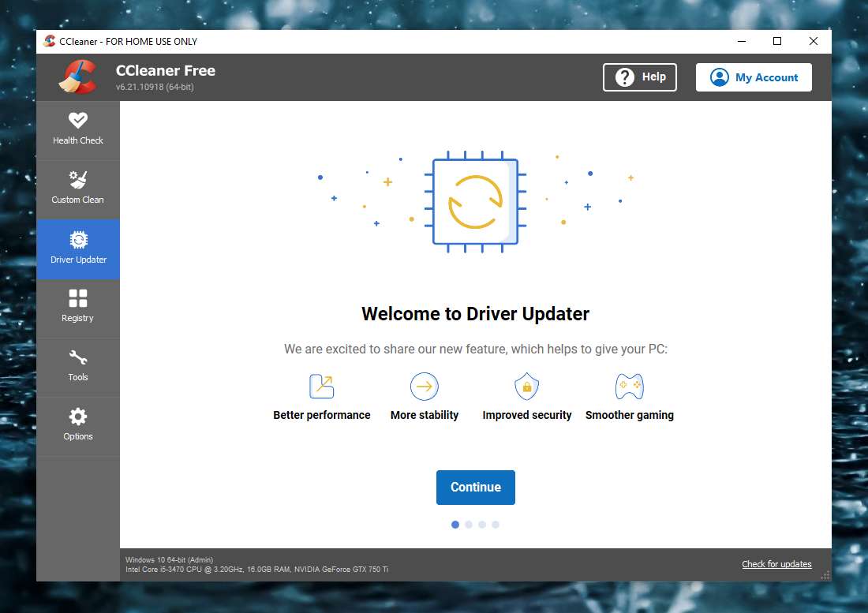Click the Better performance label
Viewport: 868px width, 613px height.
322,415
